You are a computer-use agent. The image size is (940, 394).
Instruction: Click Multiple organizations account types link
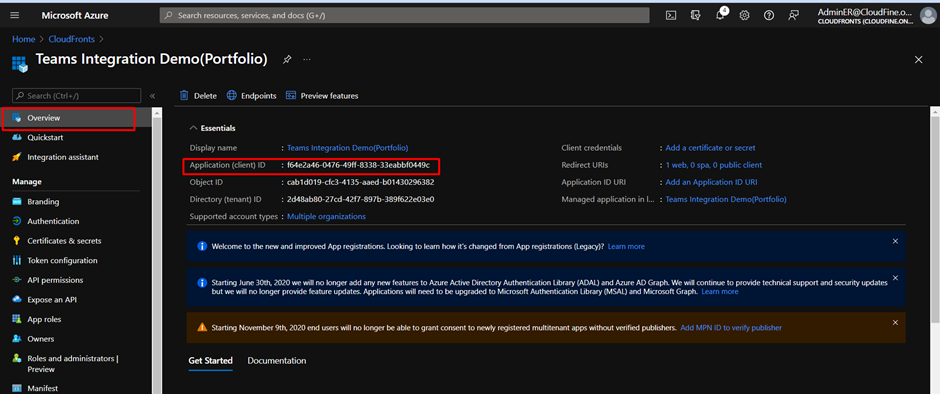click(x=326, y=216)
